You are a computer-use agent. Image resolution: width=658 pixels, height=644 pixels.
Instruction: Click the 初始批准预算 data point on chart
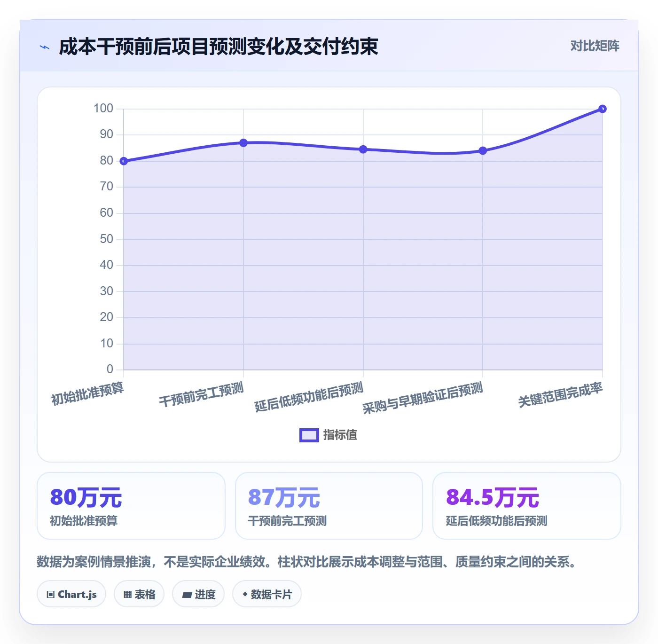124,161
